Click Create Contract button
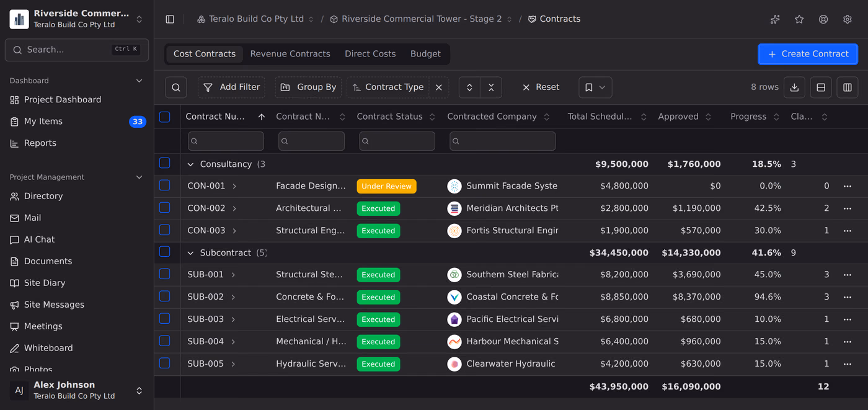The width and height of the screenshot is (868, 410). pyautogui.click(x=808, y=54)
